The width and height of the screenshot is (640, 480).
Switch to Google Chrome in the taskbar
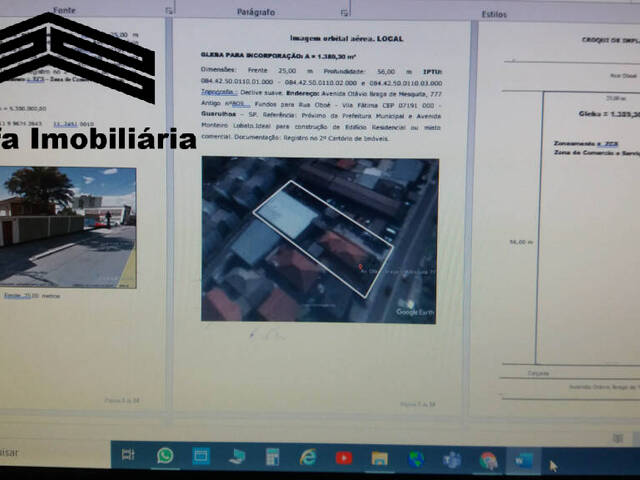pyautogui.click(x=488, y=460)
